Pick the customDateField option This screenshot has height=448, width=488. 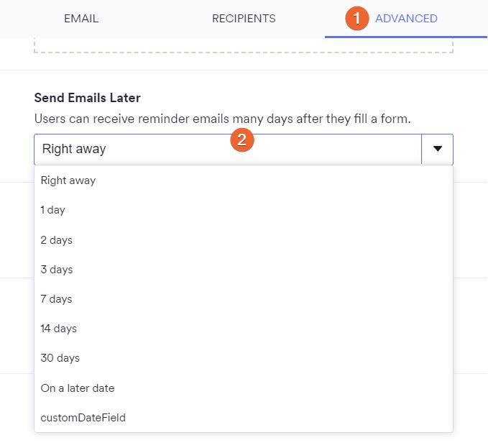coord(83,418)
